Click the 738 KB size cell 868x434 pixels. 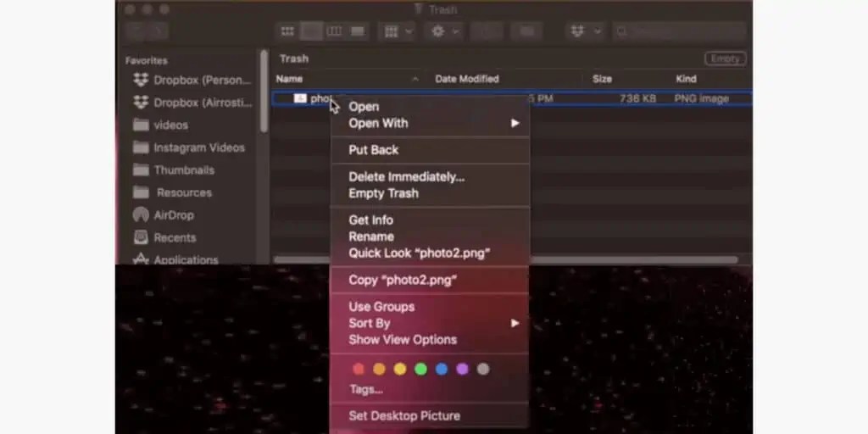[637, 99]
